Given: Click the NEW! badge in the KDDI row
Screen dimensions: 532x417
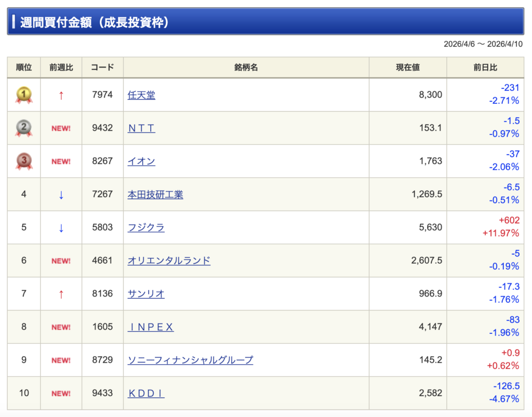Looking at the screenshot, I should [x=61, y=394].
